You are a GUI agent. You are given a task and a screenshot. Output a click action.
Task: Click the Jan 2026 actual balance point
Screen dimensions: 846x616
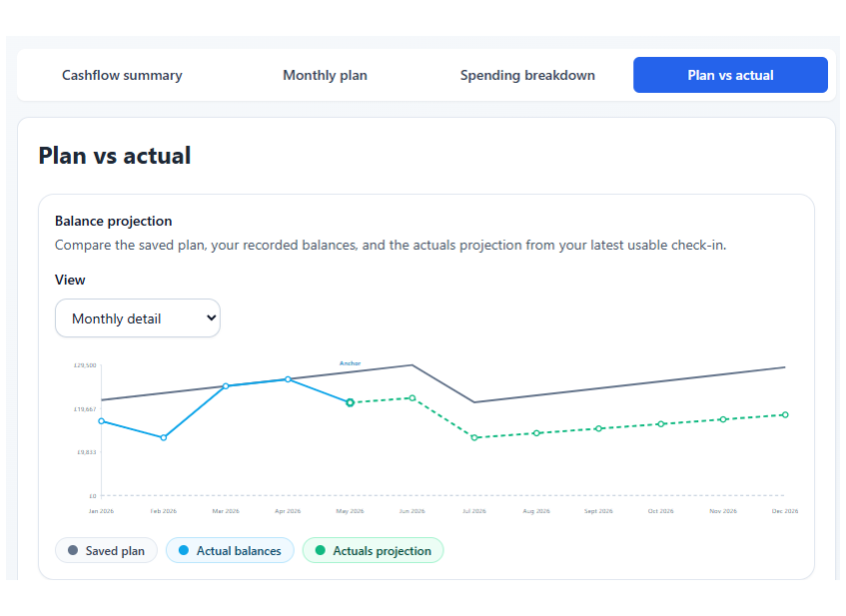(x=102, y=421)
